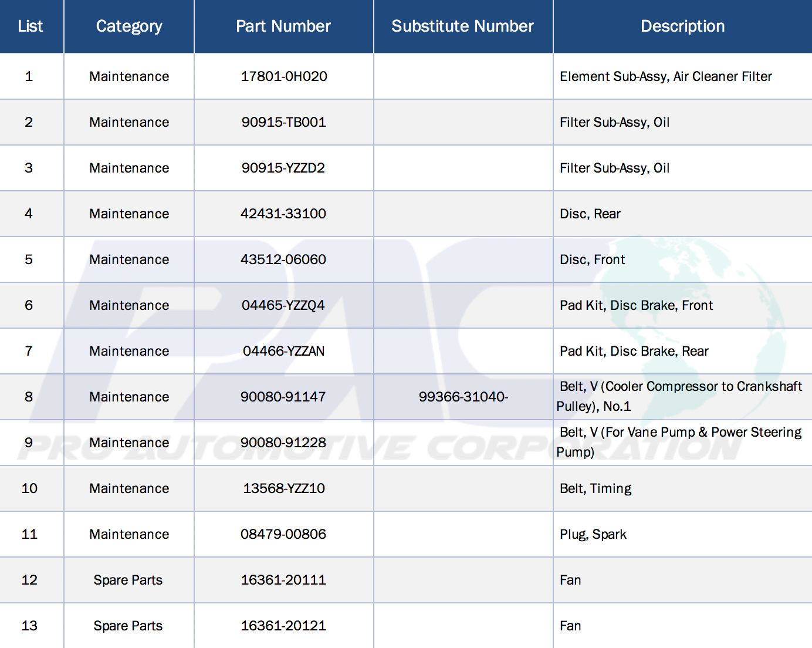Click substitute number 99366-31040- cell
The width and height of the screenshot is (812, 648).
(x=463, y=397)
